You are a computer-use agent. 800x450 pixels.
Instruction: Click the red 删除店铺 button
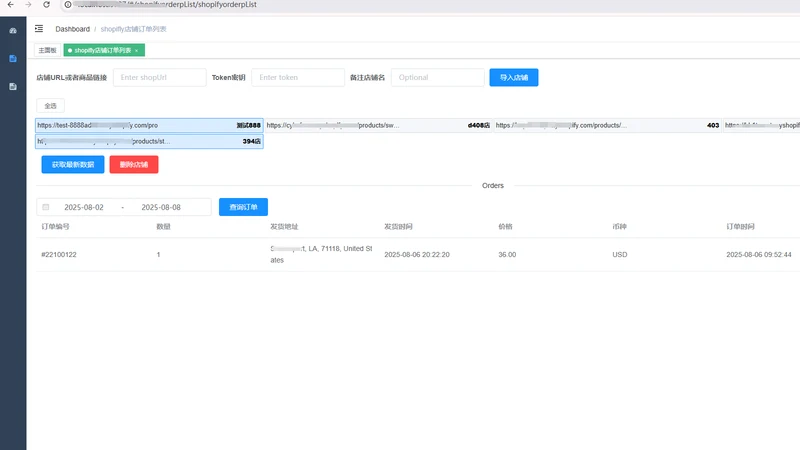click(x=134, y=164)
